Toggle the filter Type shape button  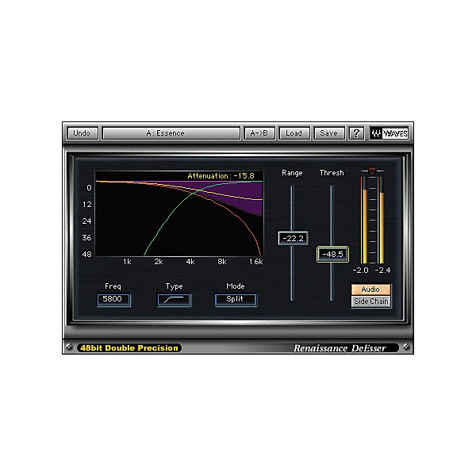[174, 300]
